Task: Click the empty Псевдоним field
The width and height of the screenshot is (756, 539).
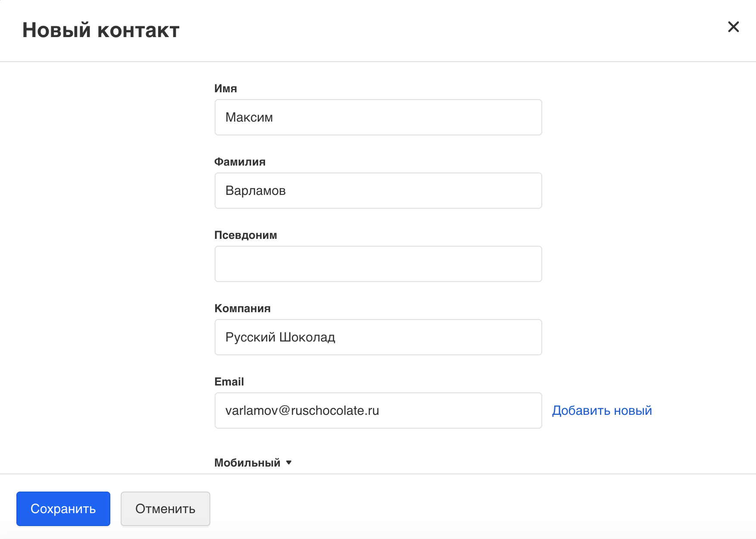Action: pyautogui.click(x=378, y=264)
